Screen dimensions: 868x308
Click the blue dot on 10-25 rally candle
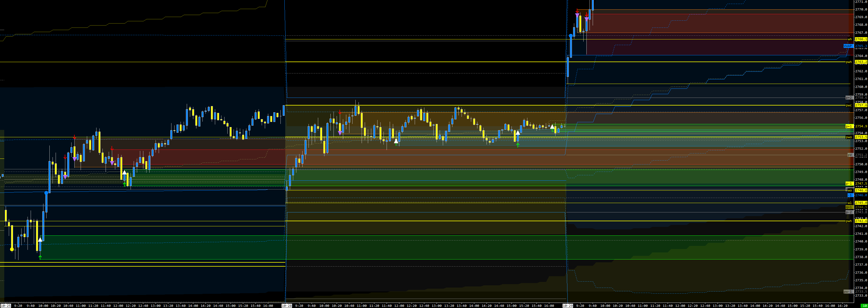tap(47, 193)
